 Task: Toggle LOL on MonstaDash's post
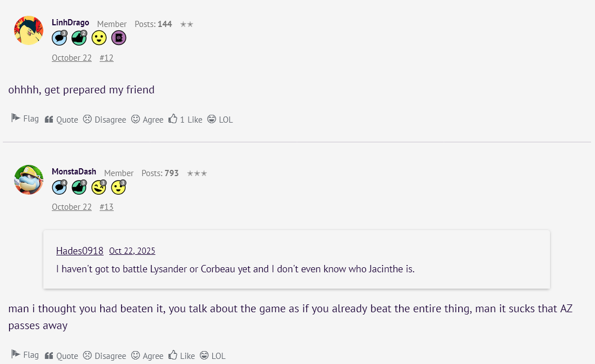[213, 355]
